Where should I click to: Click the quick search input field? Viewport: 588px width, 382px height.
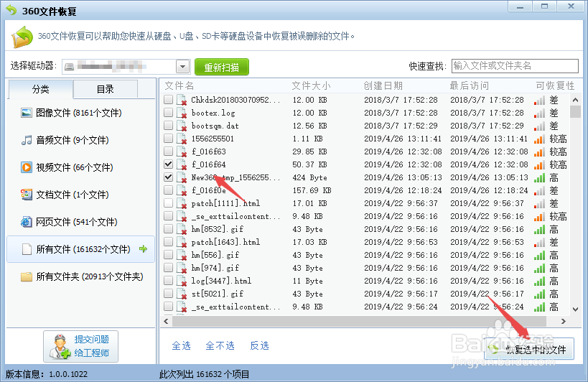515,66
